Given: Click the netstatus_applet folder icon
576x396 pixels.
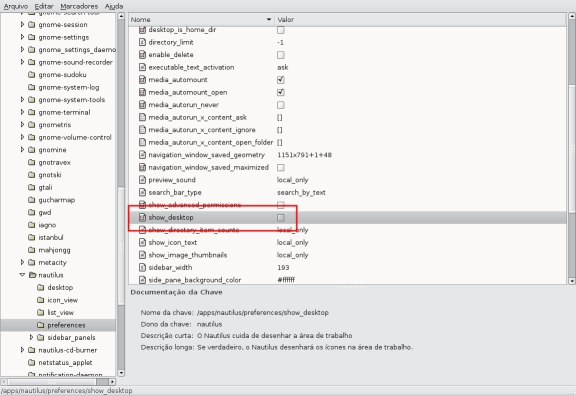Looking at the screenshot, I should point(32,363).
